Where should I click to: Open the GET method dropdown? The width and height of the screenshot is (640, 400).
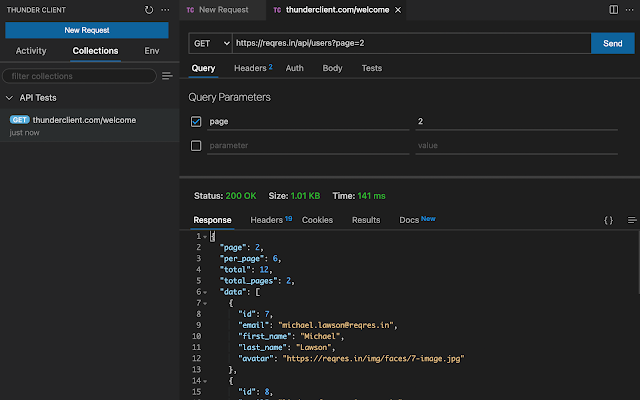(211, 43)
